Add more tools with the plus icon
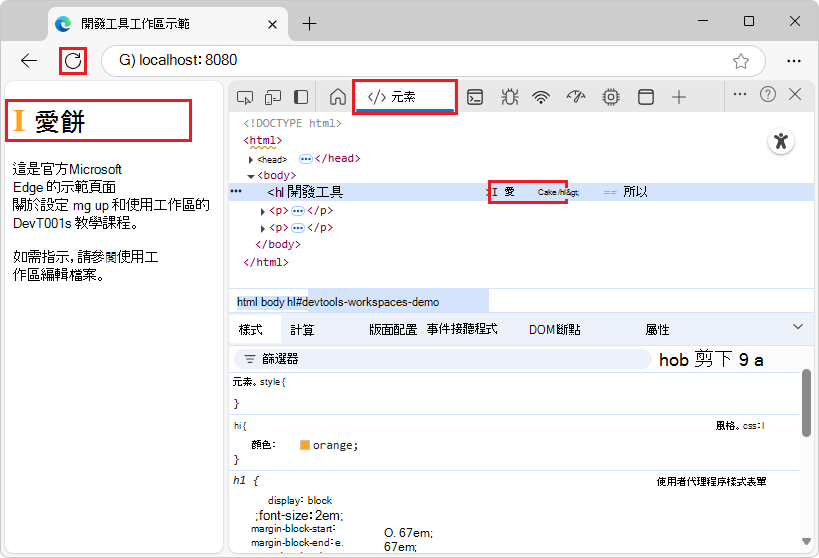 coord(678,97)
